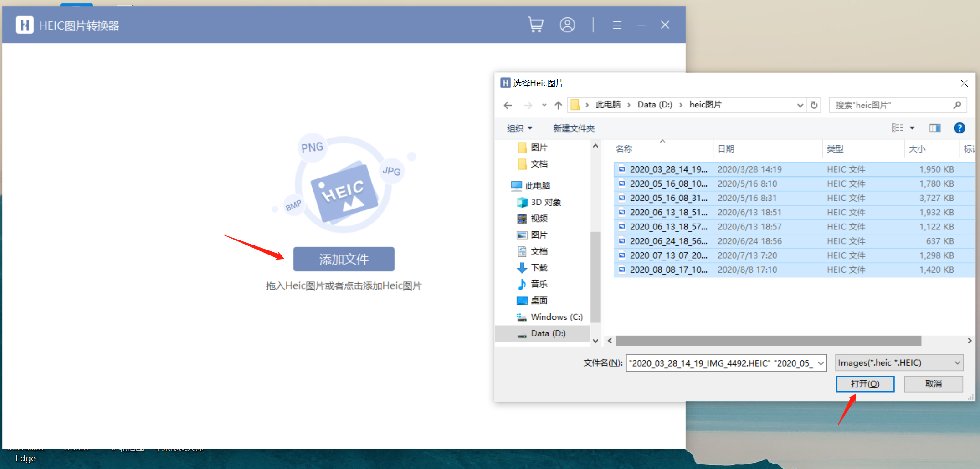
Task: Open 桌面 folder
Action: coord(533,301)
